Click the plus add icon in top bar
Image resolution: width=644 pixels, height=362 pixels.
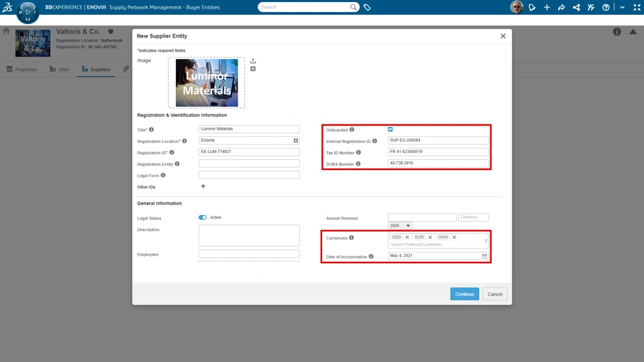coord(547,7)
